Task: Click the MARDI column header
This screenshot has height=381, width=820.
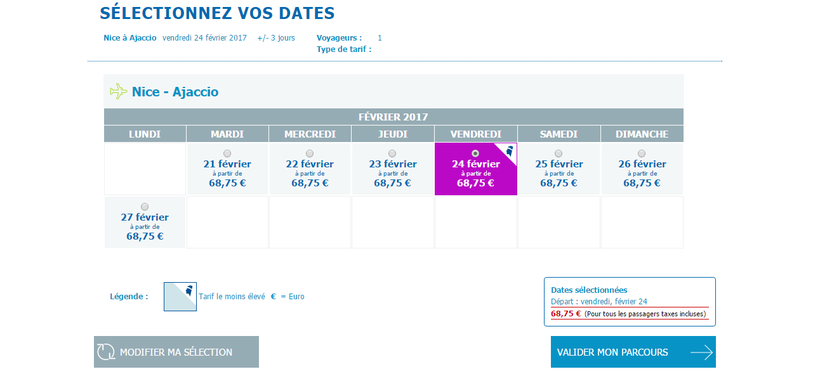Action: pos(227,134)
